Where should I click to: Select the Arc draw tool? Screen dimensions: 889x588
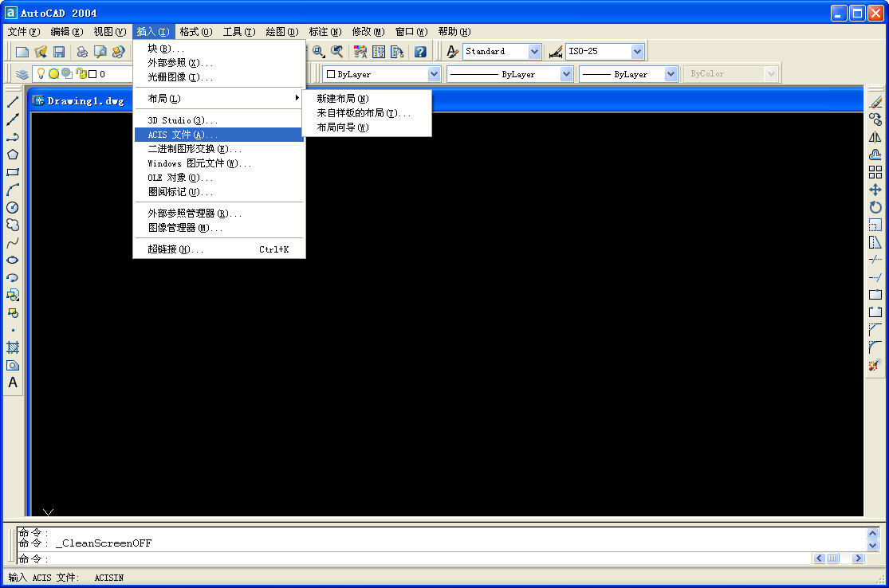13,190
